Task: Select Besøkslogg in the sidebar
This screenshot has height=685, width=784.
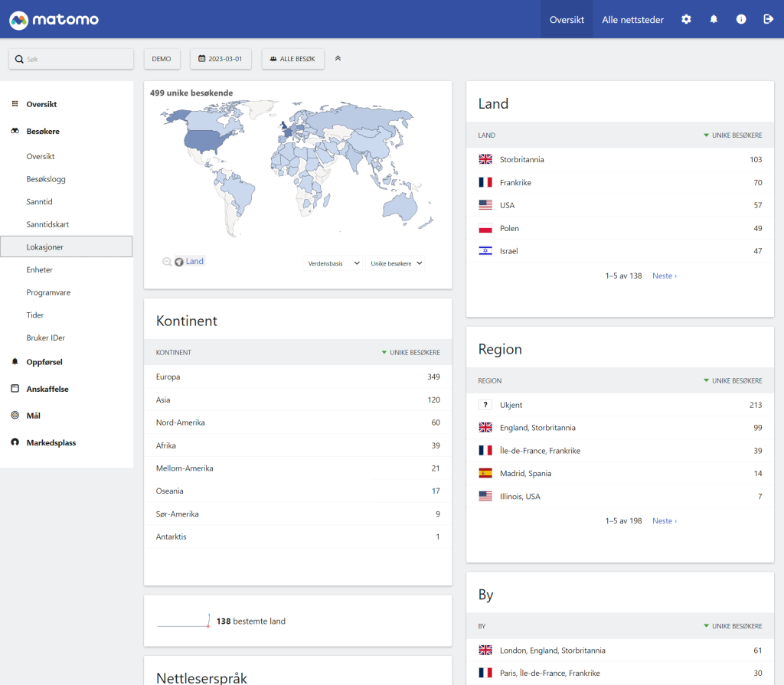Action: point(46,179)
